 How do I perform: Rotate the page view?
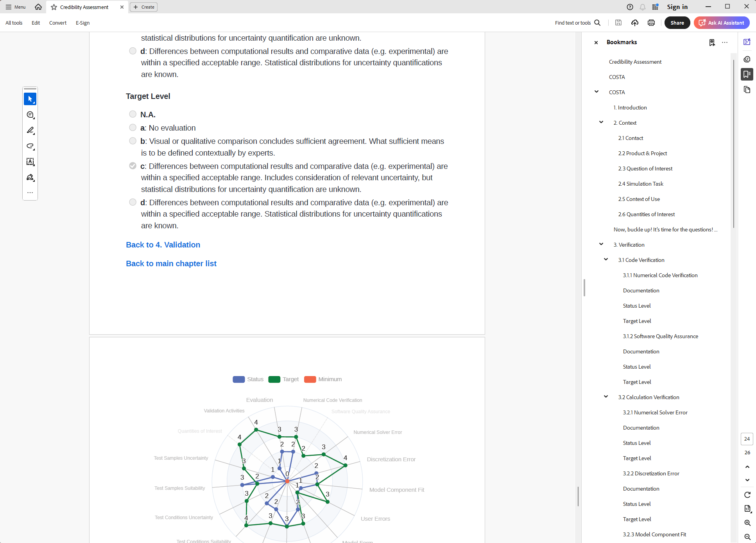[747, 495]
